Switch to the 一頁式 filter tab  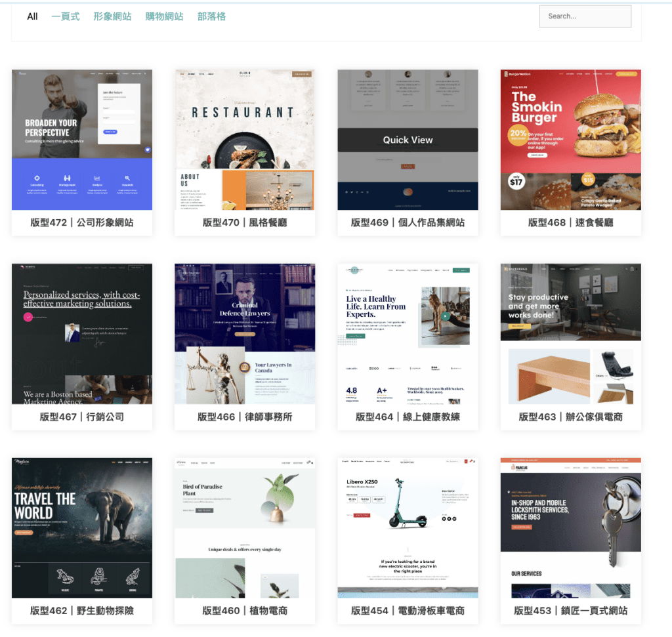66,16
